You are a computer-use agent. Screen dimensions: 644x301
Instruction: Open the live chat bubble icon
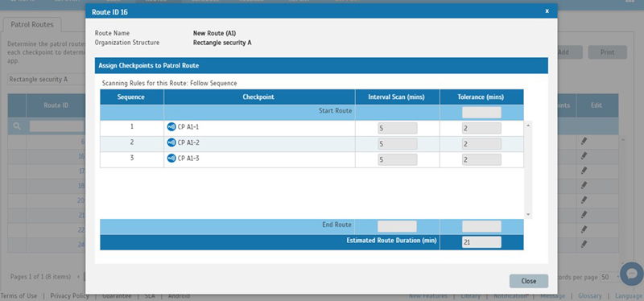point(632,274)
